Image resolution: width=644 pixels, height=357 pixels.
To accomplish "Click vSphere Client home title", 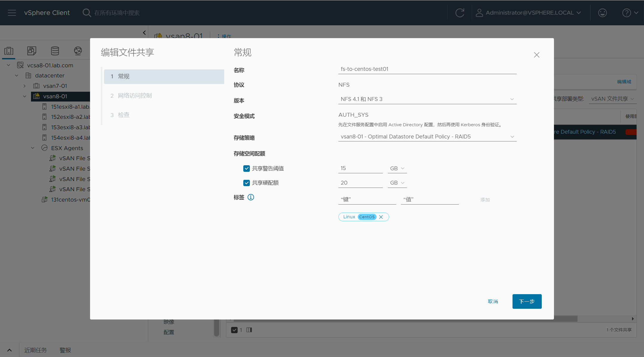I will pos(47,13).
